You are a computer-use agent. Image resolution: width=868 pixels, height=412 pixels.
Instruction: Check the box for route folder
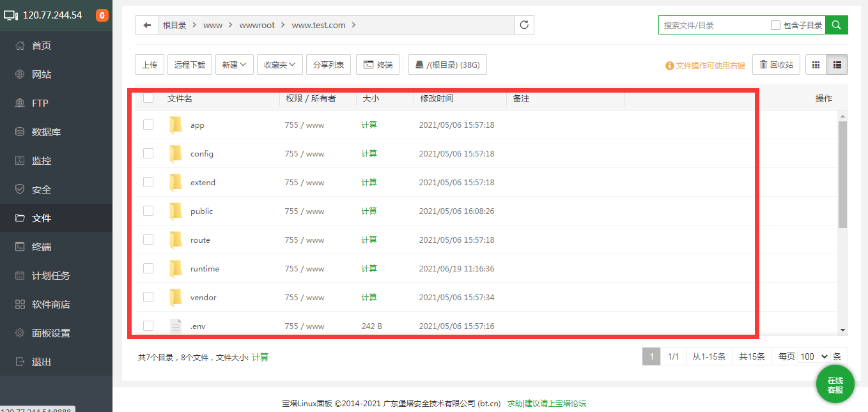[x=148, y=240]
